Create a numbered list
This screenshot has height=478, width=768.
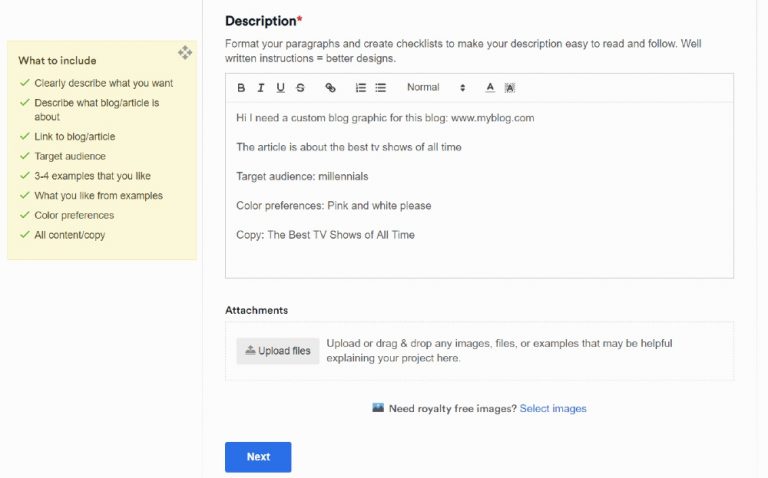point(361,88)
